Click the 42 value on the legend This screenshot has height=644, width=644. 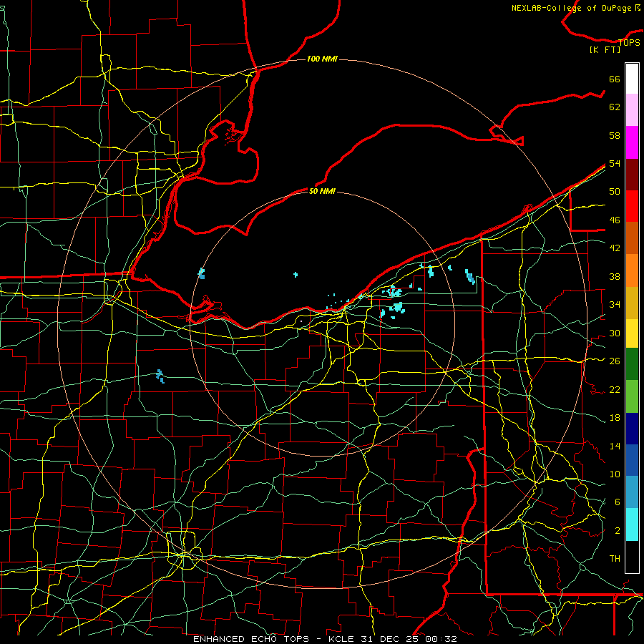615,248
